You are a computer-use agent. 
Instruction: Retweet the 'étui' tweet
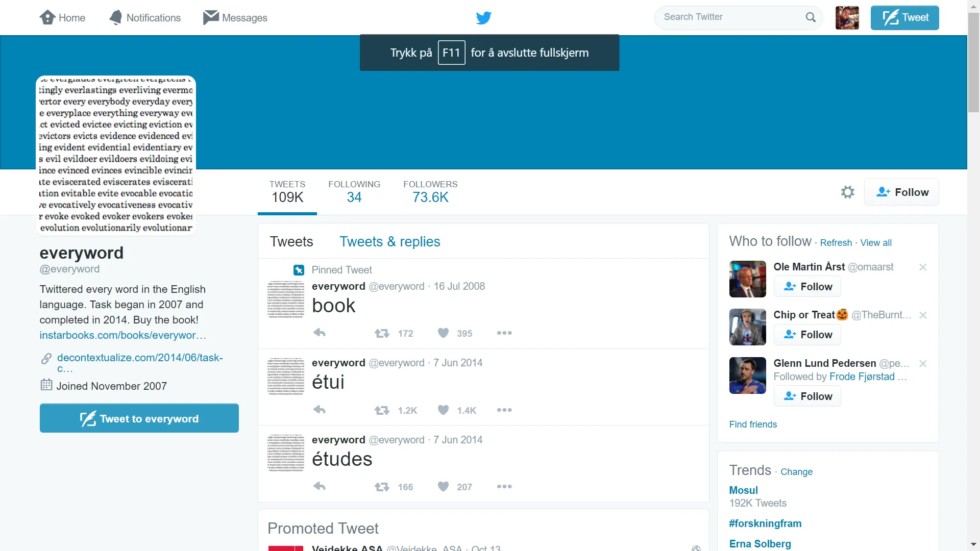tap(382, 410)
